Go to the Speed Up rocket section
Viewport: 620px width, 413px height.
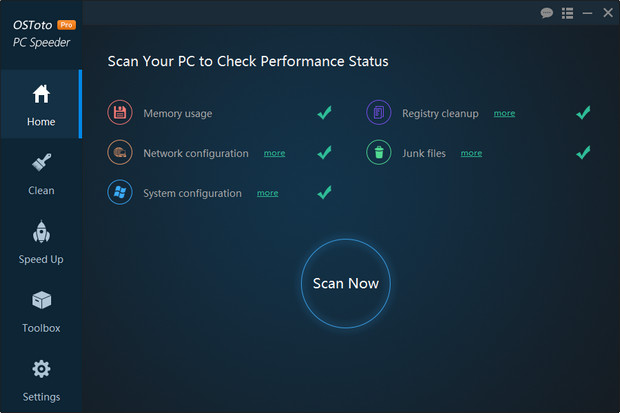point(41,242)
